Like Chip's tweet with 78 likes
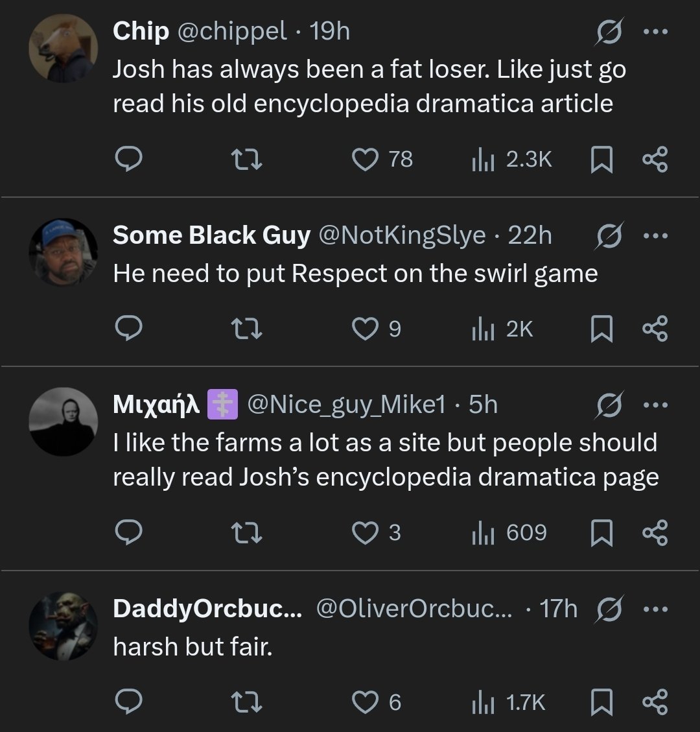 click(x=365, y=159)
